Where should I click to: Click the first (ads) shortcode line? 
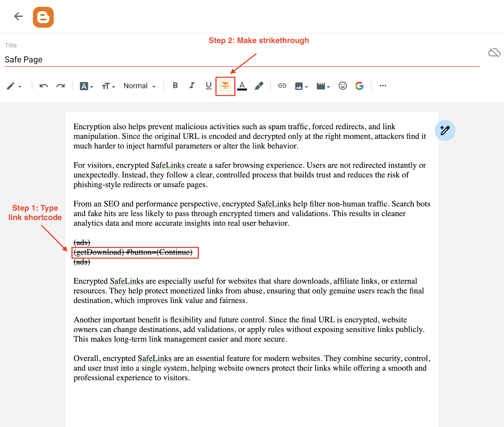[x=82, y=243]
